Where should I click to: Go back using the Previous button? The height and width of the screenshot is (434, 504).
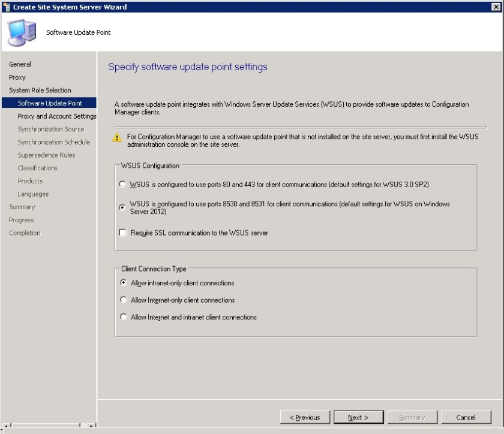pyautogui.click(x=305, y=417)
